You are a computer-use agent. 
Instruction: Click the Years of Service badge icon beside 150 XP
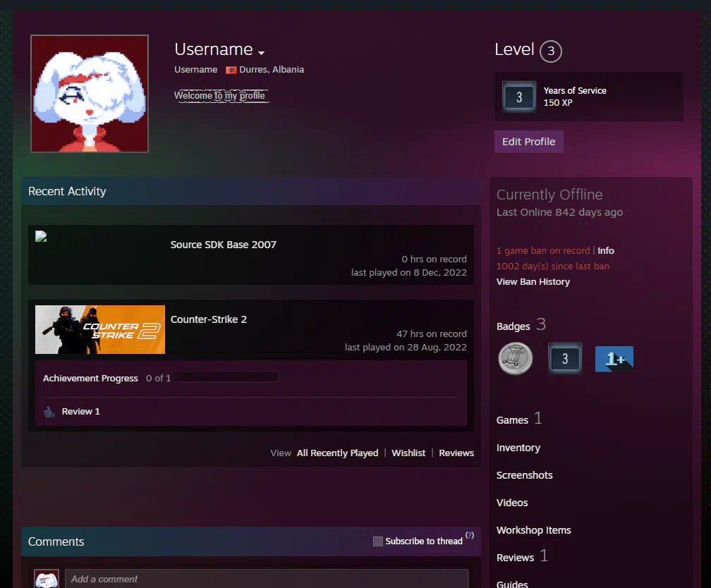[x=519, y=97]
